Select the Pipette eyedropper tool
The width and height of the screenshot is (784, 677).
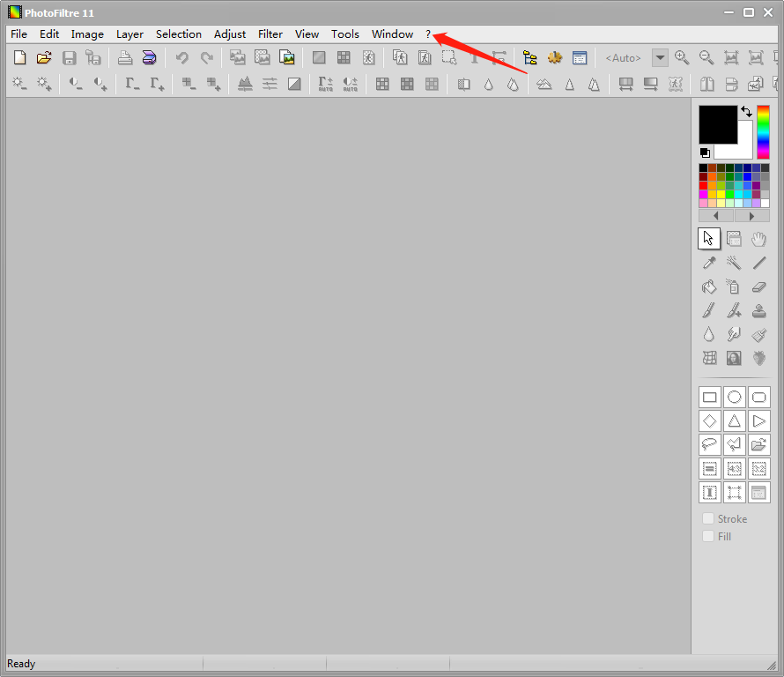[x=709, y=263]
